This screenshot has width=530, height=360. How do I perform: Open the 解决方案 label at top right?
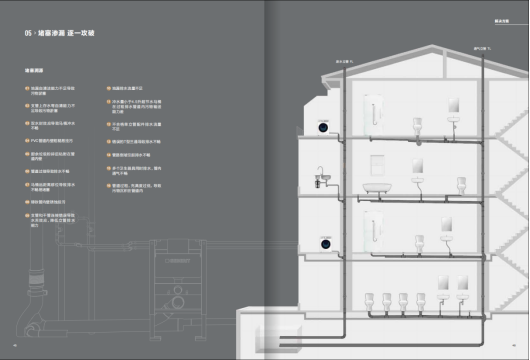[x=502, y=21]
